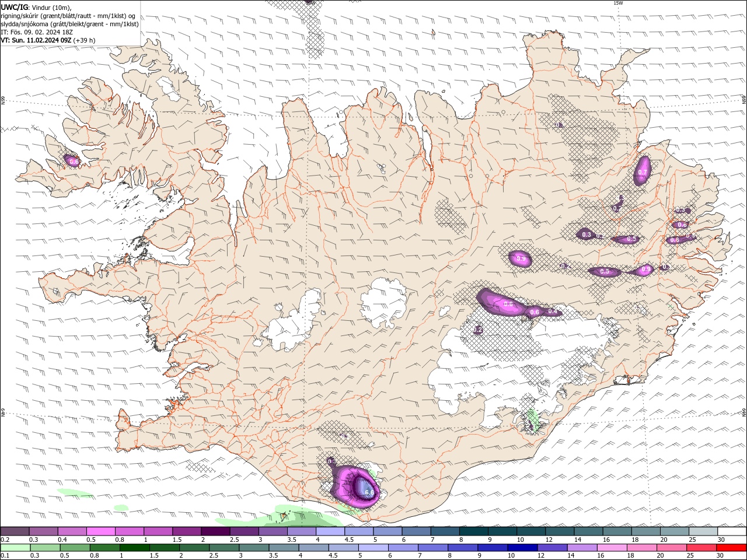Click the dark blue 10 swatch in the rain legend
This screenshot has width=747, height=560.
coord(522,548)
